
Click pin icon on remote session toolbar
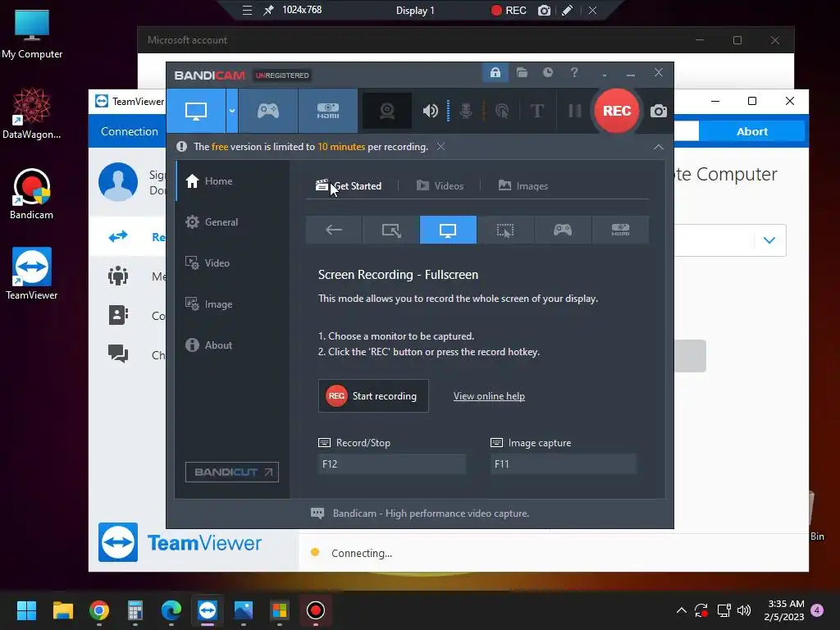268,10
